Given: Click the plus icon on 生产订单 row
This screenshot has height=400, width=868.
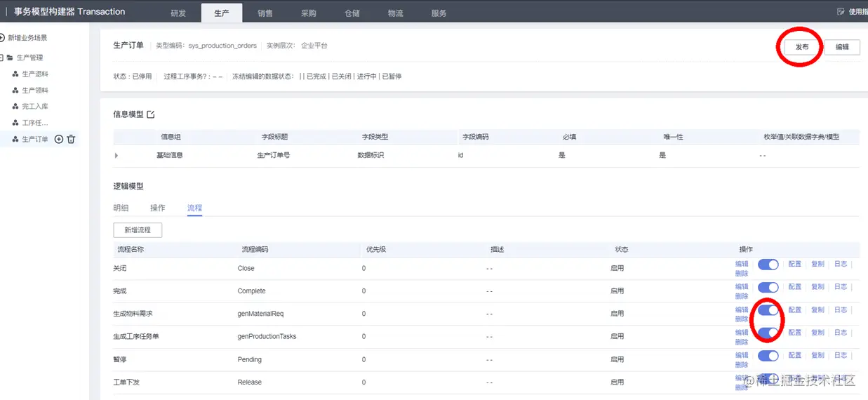Looking at the screenshot, I should (59, 139).
